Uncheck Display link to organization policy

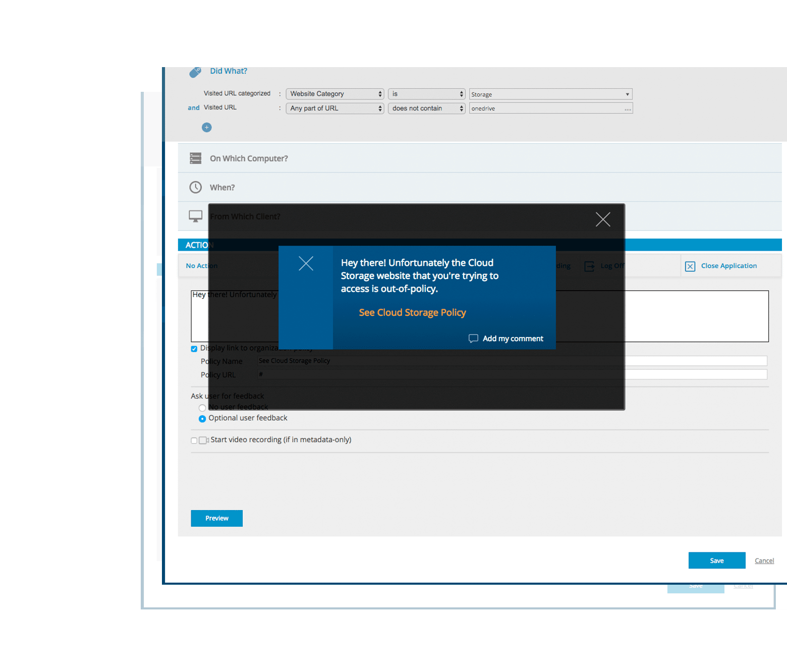pyautogui.click(x=194, y=348)
